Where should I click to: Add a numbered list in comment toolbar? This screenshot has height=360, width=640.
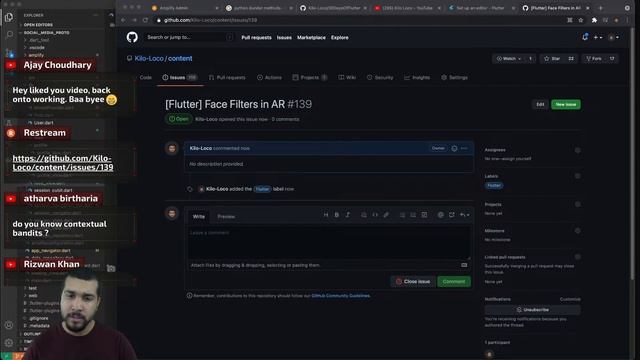(413, 215)
